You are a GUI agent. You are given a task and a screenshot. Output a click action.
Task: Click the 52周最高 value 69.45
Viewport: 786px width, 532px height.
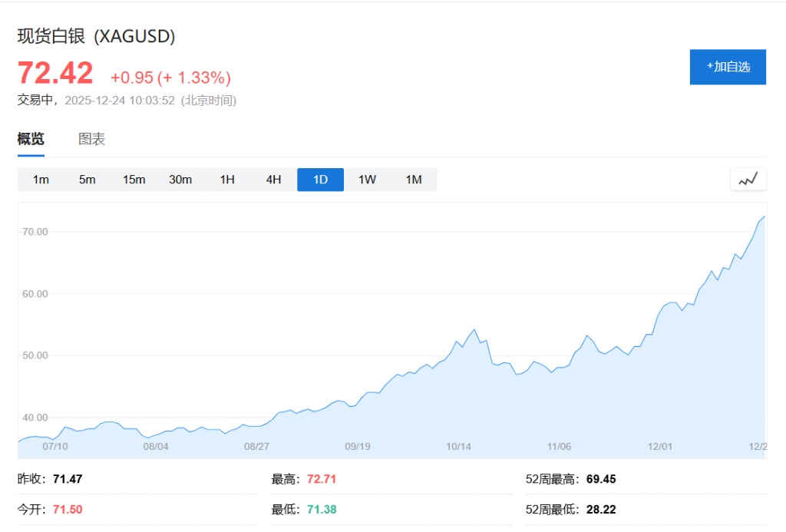pos(601,479)
